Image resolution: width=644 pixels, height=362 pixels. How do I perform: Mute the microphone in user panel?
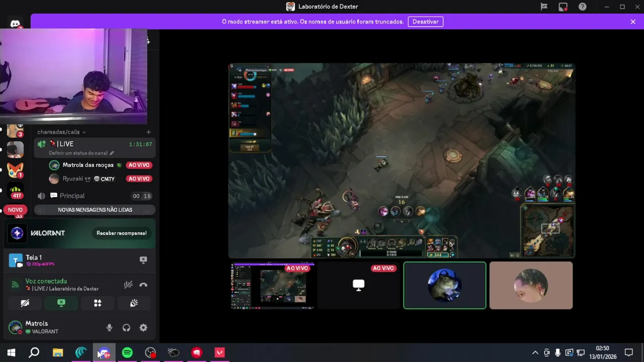pos(109,328)
